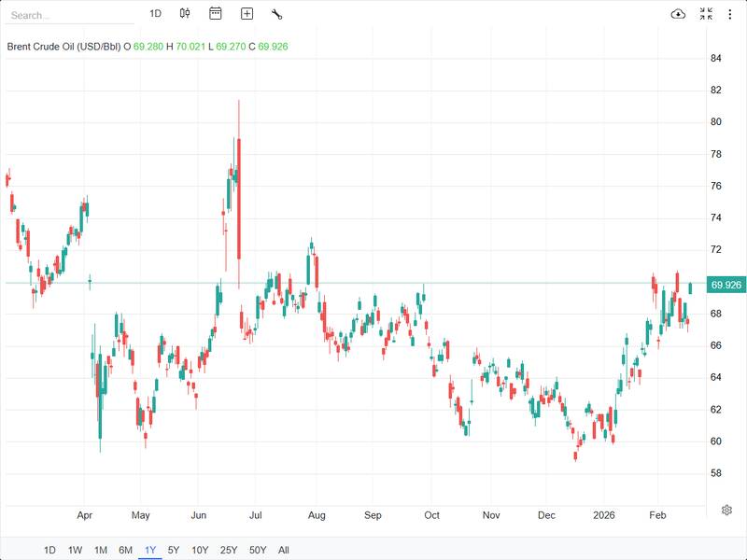Click the cloud download icon
Screen dimensions: 747x560
point(679,14)
